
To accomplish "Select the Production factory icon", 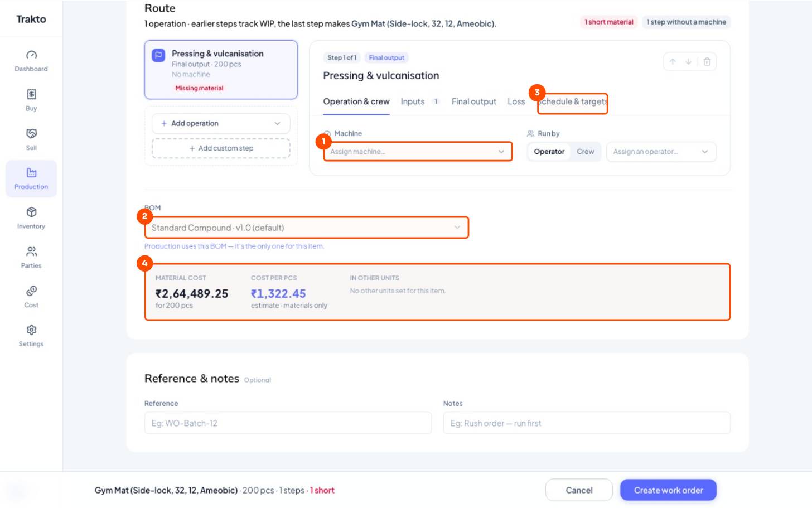I will point(31,172).
